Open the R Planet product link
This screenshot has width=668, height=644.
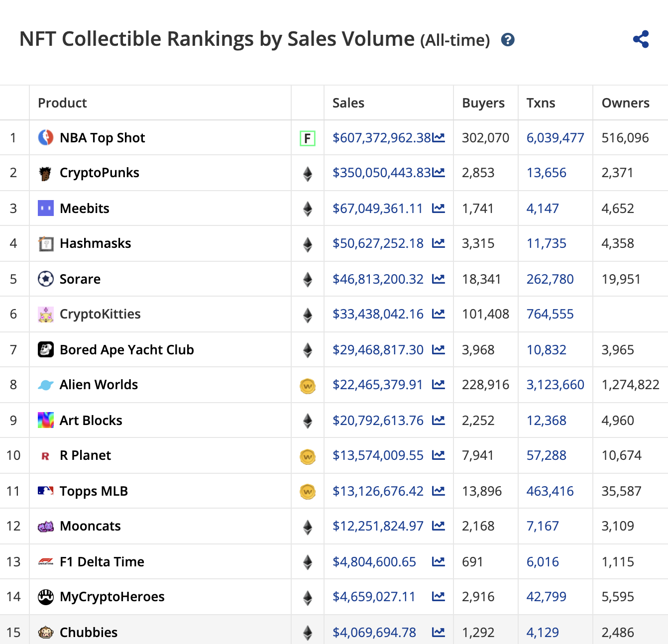(x=86, y=455)
